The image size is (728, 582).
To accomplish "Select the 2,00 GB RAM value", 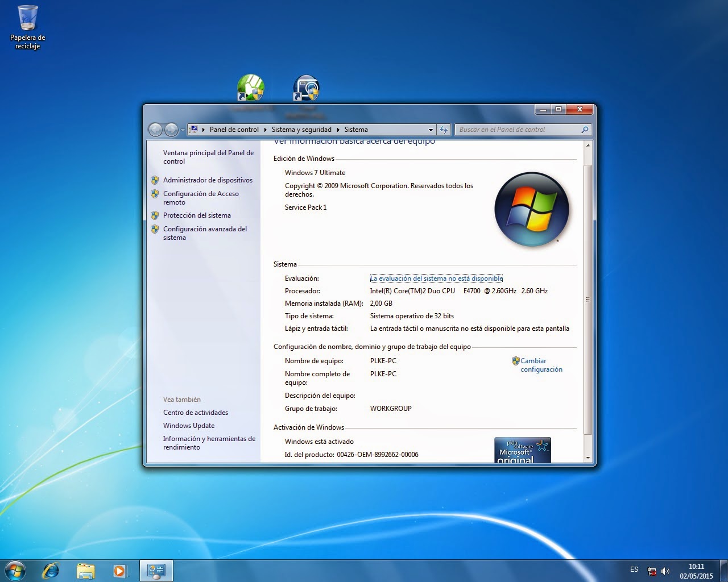I will click(x=381, y=304).
